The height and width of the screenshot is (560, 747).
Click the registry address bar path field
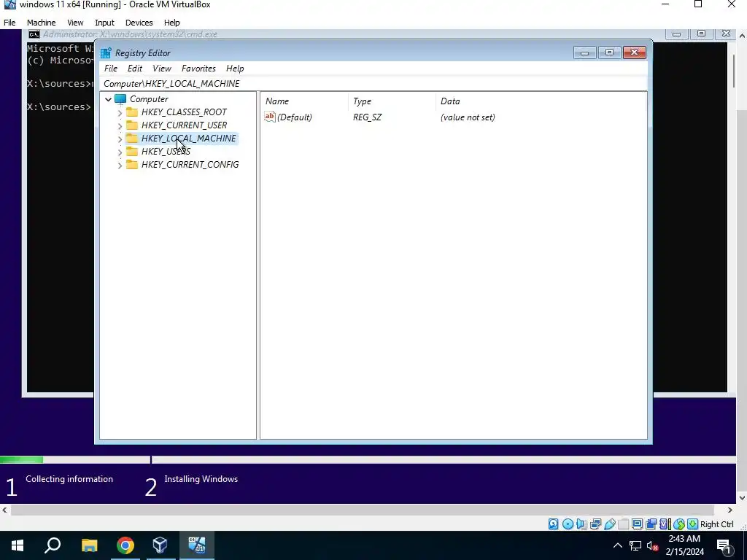tap(374, 84)
